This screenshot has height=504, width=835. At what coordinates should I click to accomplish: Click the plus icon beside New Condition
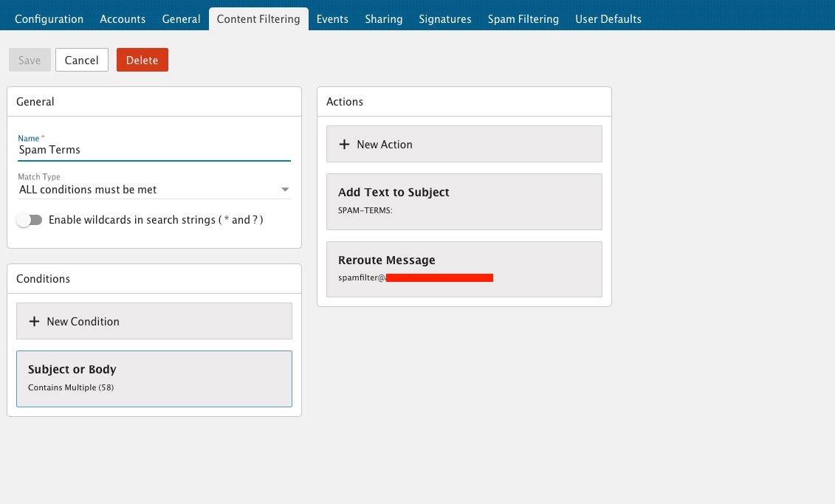point(34,322)
